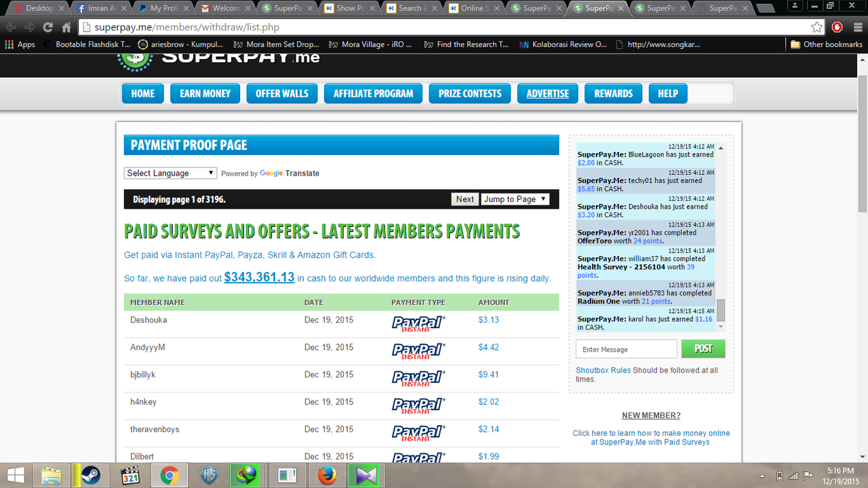
Task: Expand the Jump to Page dropdown
Action: tap(515, 199)
